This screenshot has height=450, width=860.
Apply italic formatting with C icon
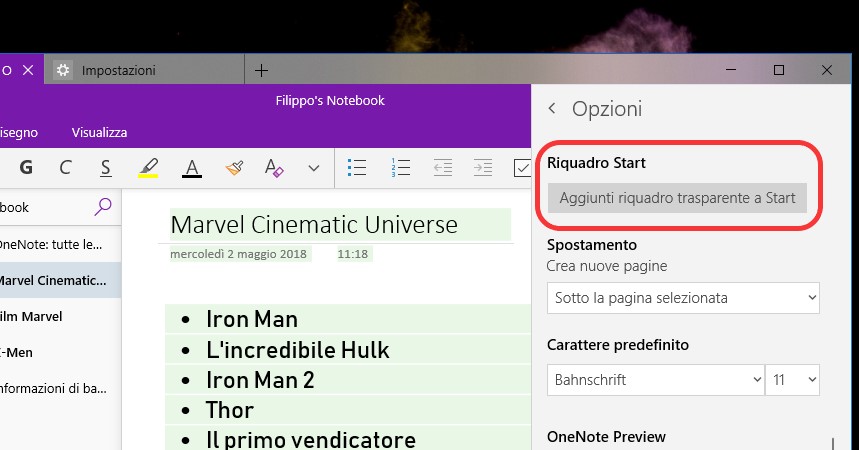point(65,167)
